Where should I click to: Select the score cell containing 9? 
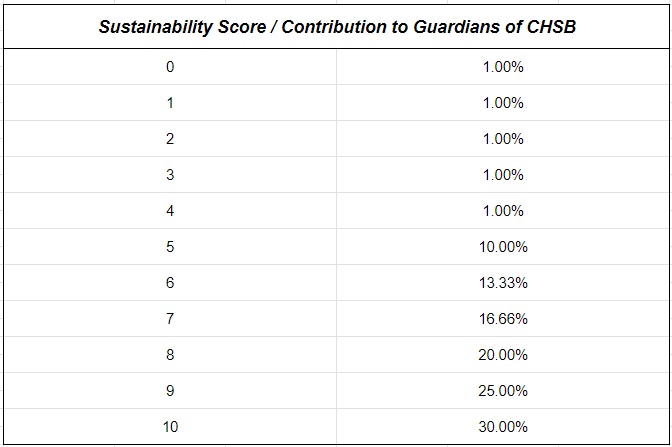tap(170, 390)
